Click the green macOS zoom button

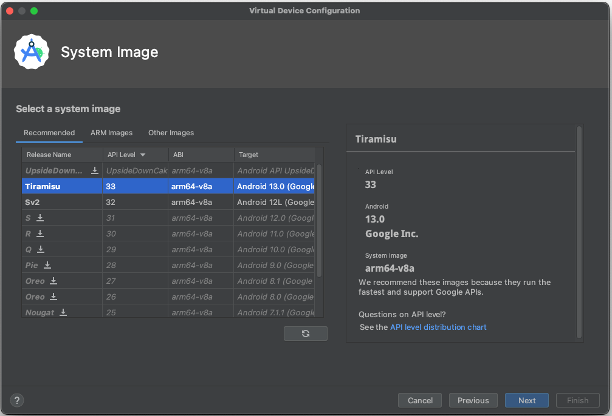[34, 11]
